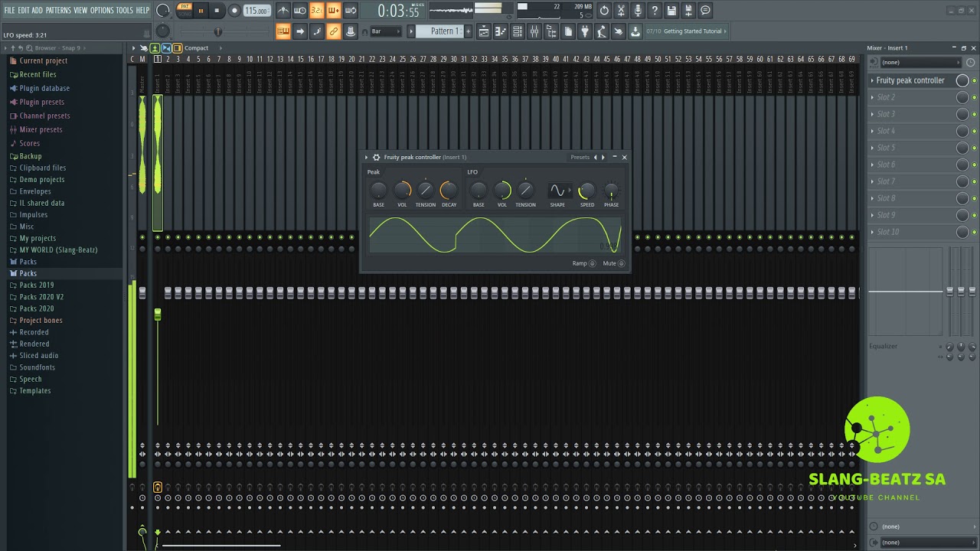Select next preset arrow in peak controller
Screen dimensions: 980x551
603,158
